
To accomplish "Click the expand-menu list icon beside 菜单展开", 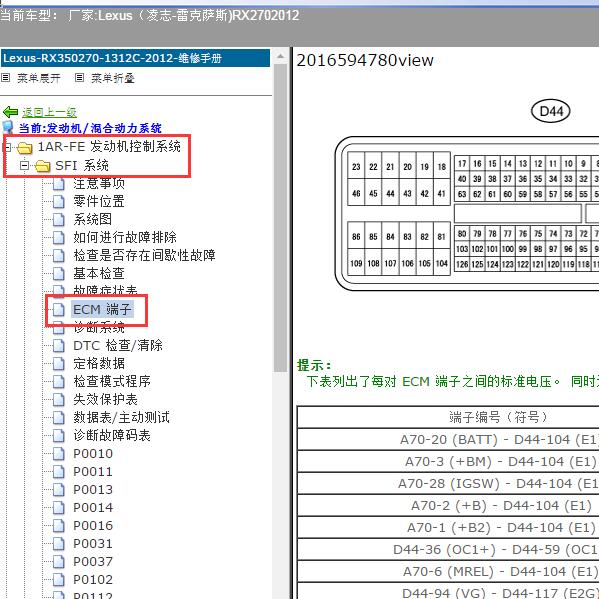I will click(5, 78).
